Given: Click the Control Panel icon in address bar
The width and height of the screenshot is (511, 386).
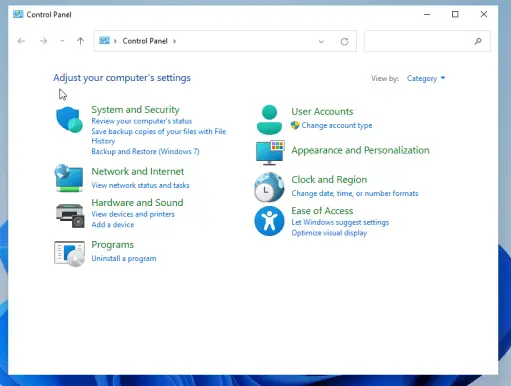Looking at the screenshot, I should click(104, 41).
